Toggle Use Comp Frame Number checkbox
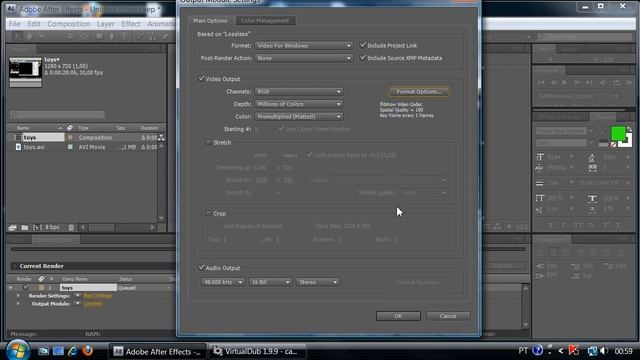Image resolution: width=640 pixels, height=360 pixels. click(x=281, y=129)
